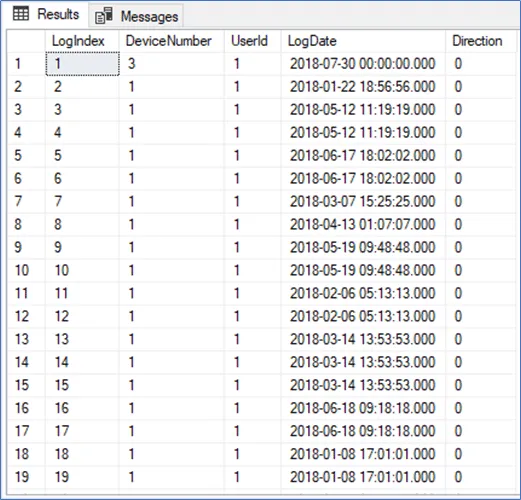Select the Direction column header
Viewport: 521px width, 500px height.
[x=480, y=41]
